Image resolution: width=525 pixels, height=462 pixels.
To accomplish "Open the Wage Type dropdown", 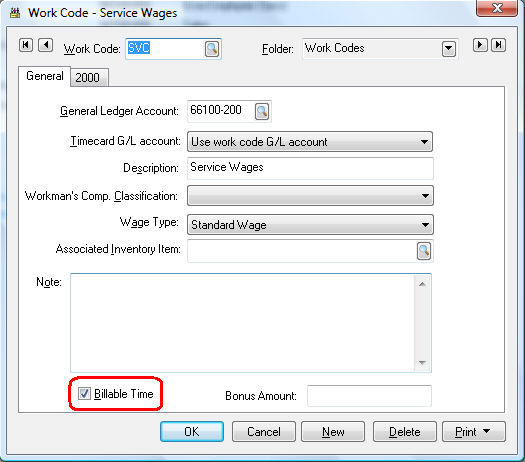I will [x=310, y=224].
